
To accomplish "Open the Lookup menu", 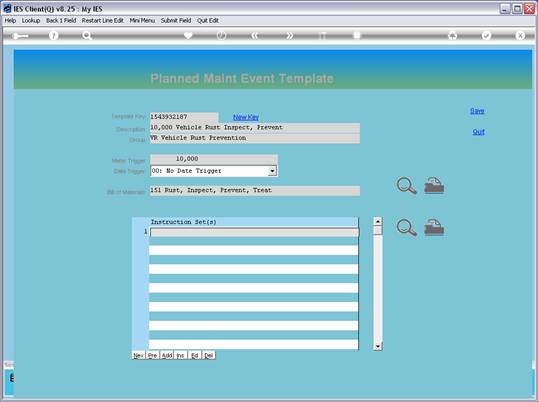I will (x=31, y=21).
